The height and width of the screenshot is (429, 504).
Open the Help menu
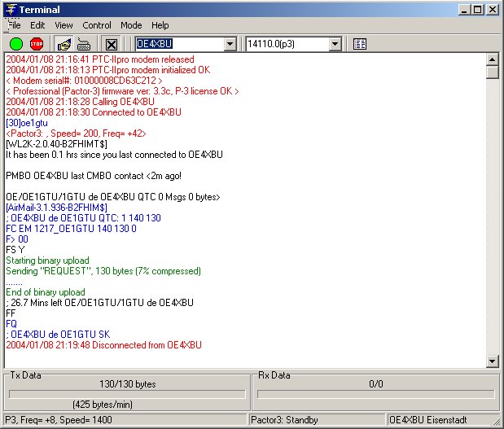(160, 25)
